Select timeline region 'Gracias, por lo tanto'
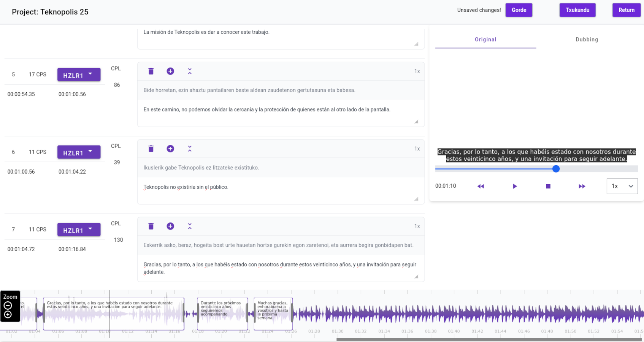 pos(114,314)
